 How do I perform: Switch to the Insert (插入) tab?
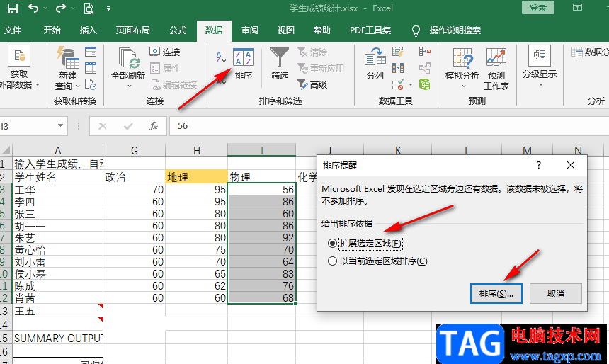coord(89,30)
